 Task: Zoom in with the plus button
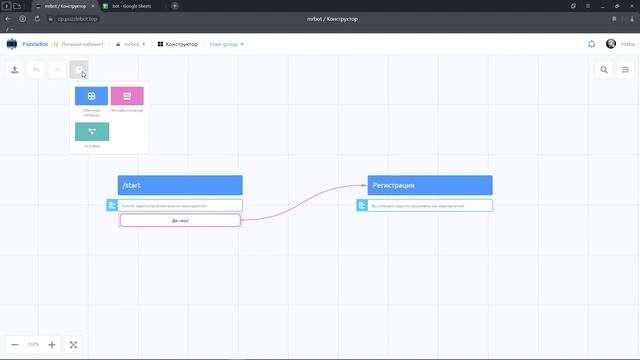pyautogui.click(x=52, y=345)
